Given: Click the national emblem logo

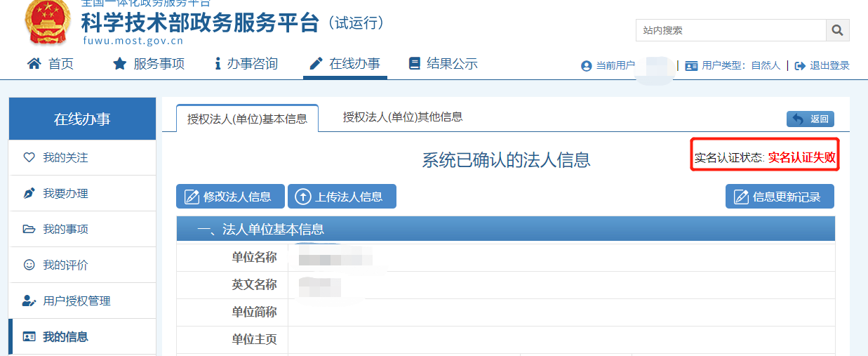Looking at the screenshot, I should click(x=47, y=22).
